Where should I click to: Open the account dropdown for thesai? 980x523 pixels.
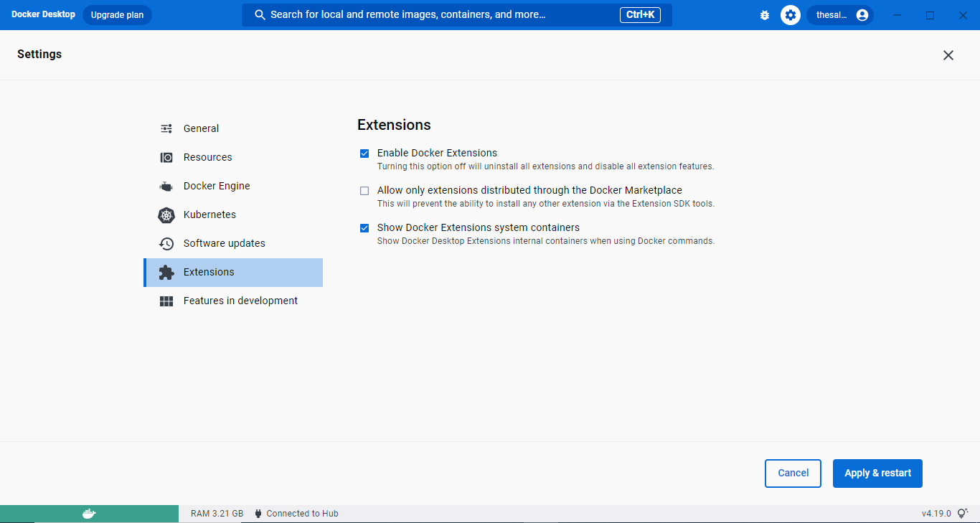(839, 14)
